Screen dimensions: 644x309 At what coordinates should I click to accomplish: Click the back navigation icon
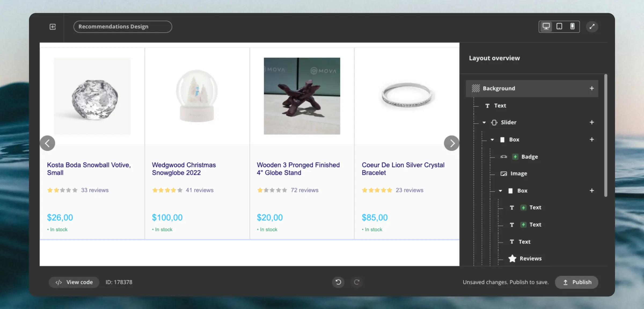(x=53, y=26)
